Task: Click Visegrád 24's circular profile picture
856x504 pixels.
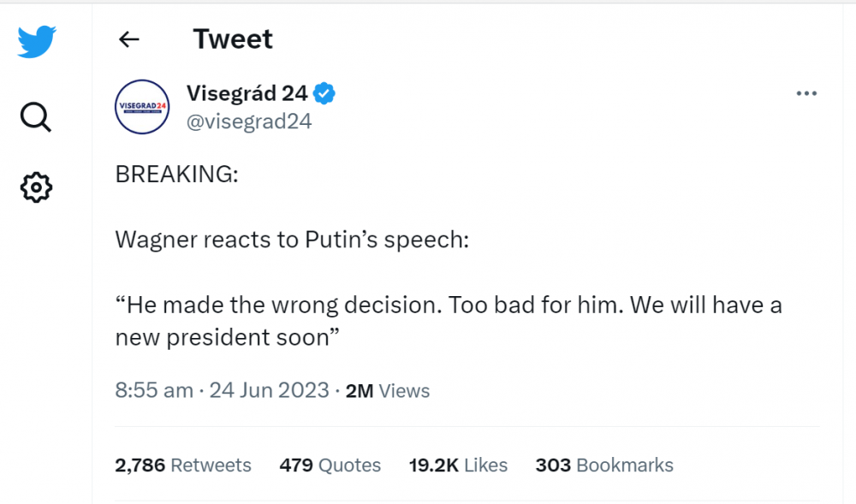Action: [142, 107]
